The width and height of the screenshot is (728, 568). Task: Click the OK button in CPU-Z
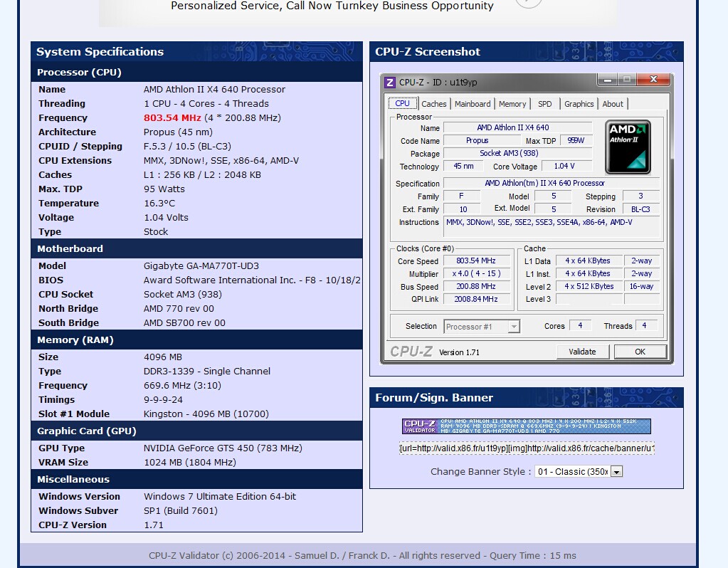640,352
